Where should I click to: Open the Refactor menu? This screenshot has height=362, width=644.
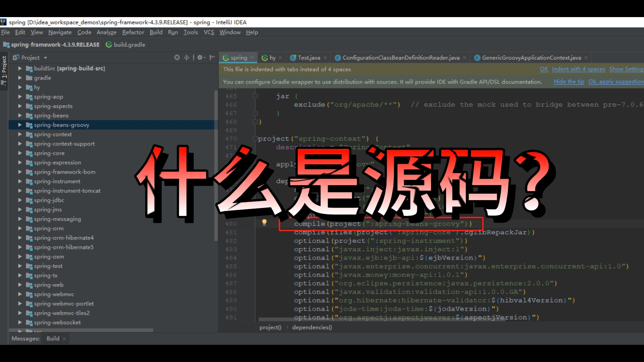click(133, 32)
